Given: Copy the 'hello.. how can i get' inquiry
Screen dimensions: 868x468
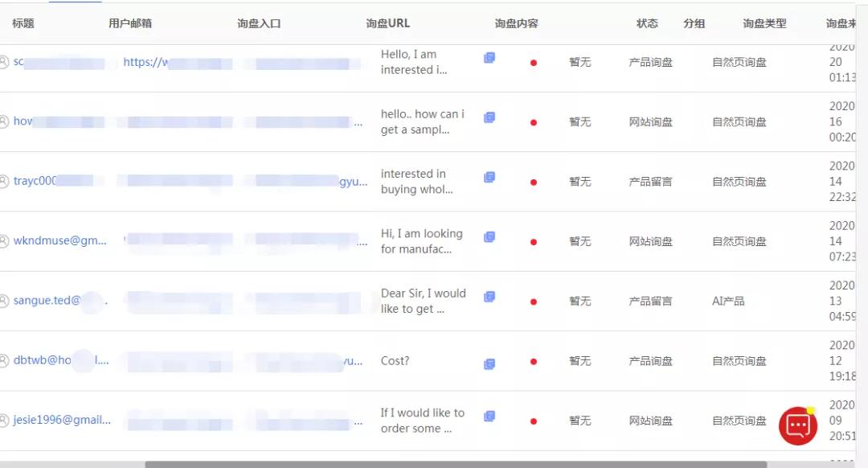Looking at the screenshot, I should tap(489, 117).
